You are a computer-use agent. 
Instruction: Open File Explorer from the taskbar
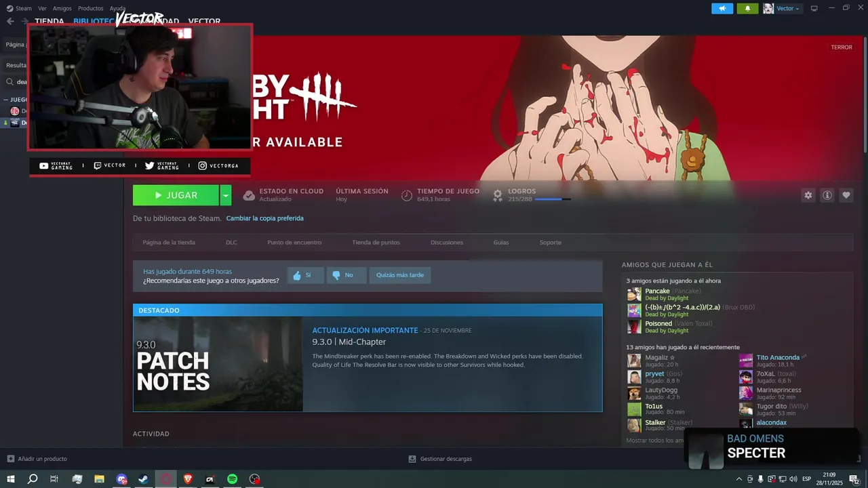point(99,479)
